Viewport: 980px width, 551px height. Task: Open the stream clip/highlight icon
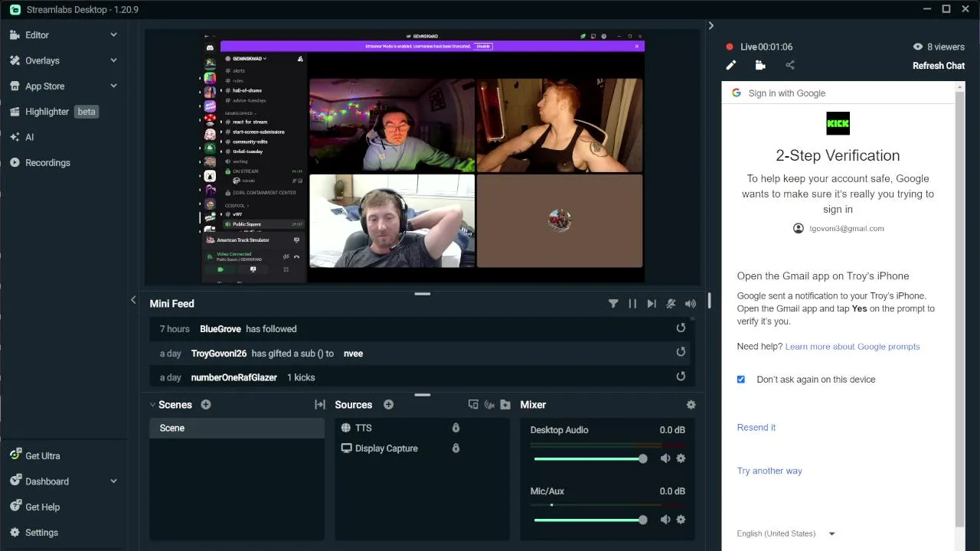pos(760,66)
